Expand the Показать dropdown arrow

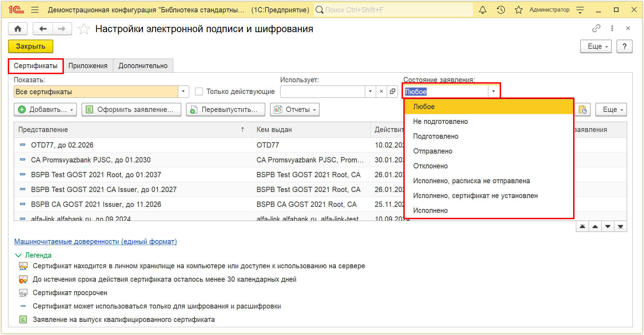pos(183,91)
